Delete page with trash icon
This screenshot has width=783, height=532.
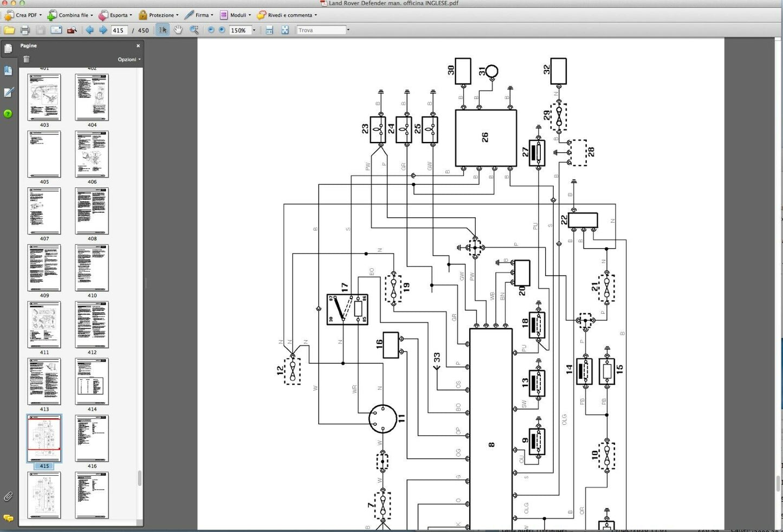27,60
